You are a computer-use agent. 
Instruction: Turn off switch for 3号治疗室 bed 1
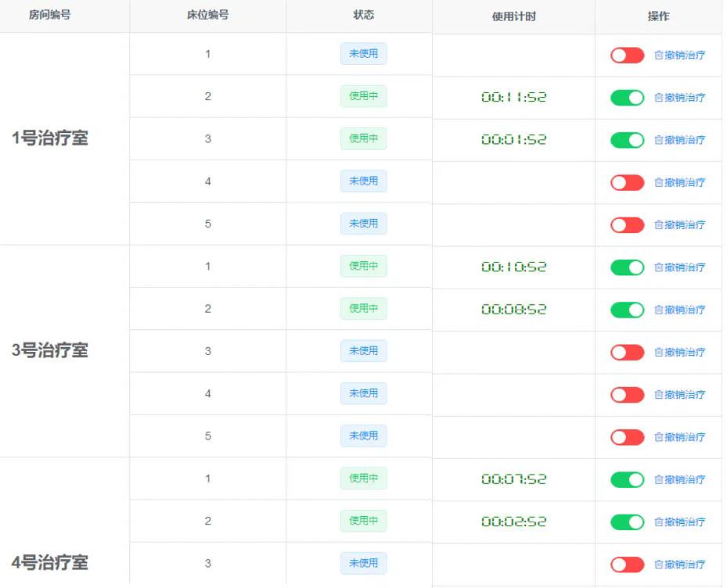click(627, 267)
